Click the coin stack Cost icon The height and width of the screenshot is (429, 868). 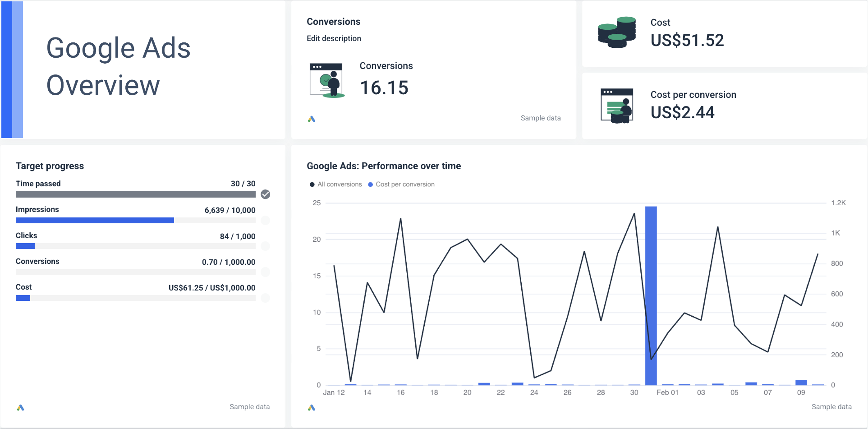(x=616, y=32)
